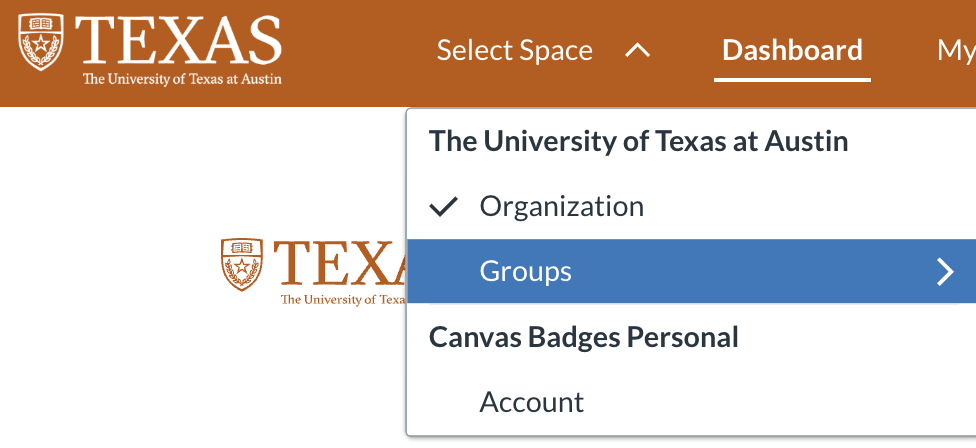
Task: Switch to the Dashboard tab
Action: point(792,50)
